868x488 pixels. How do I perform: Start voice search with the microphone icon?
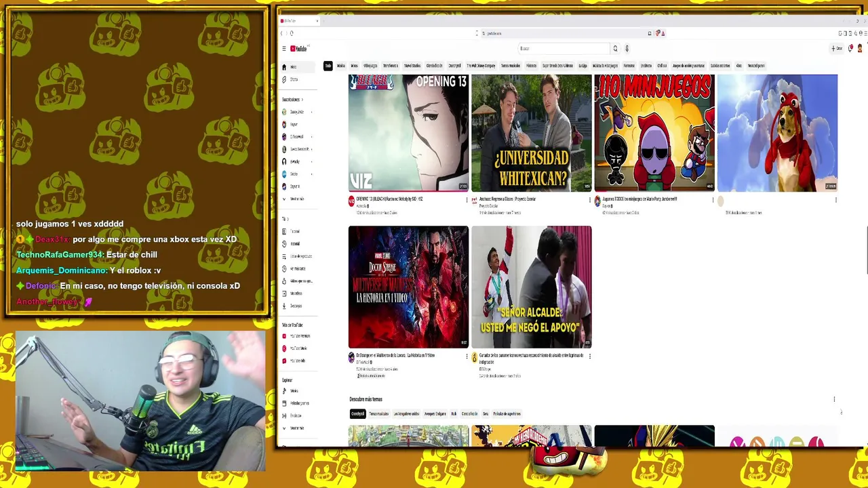[x=627, y=49]
